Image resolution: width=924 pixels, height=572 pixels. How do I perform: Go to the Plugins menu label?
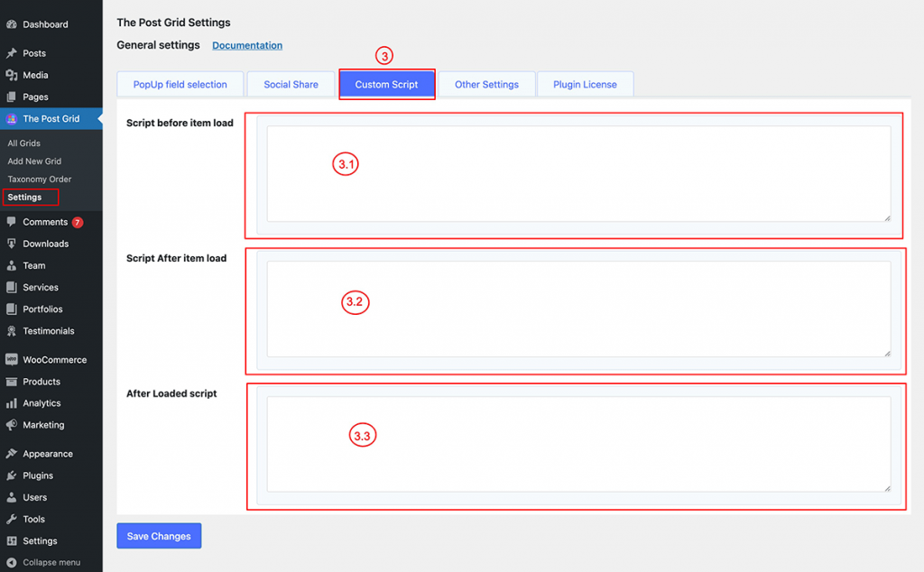pos(38,475)
